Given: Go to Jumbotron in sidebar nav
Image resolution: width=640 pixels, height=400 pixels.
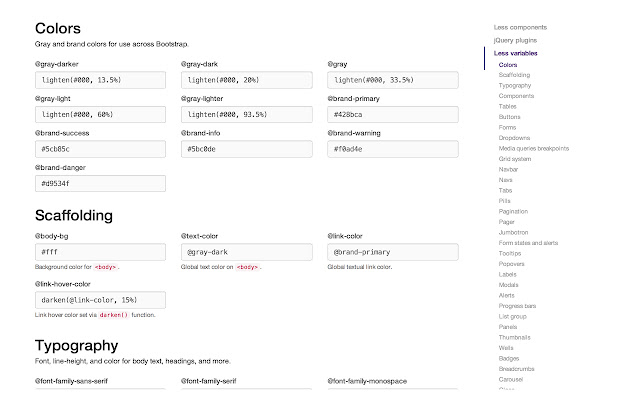Looking at the screenshot, I should click(513, 232).
